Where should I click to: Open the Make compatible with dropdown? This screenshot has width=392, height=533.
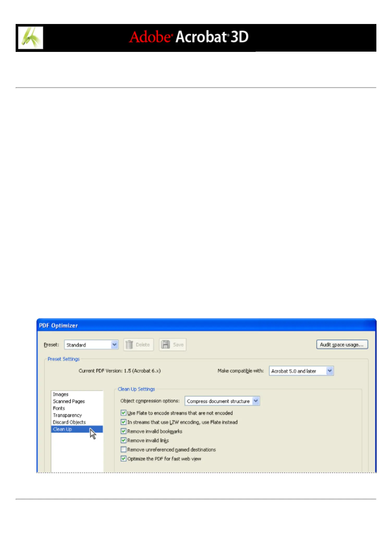pos(301,371)
